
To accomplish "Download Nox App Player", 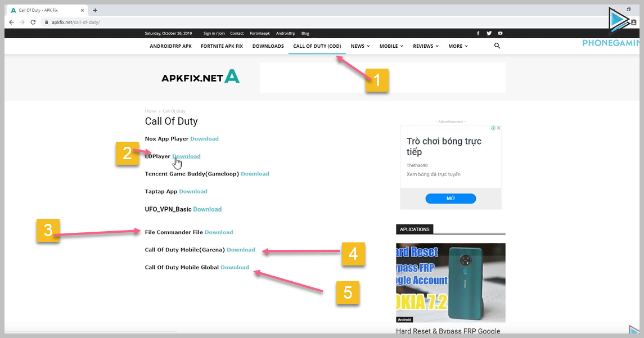I will pyautogui.click(x=205, y=139).
